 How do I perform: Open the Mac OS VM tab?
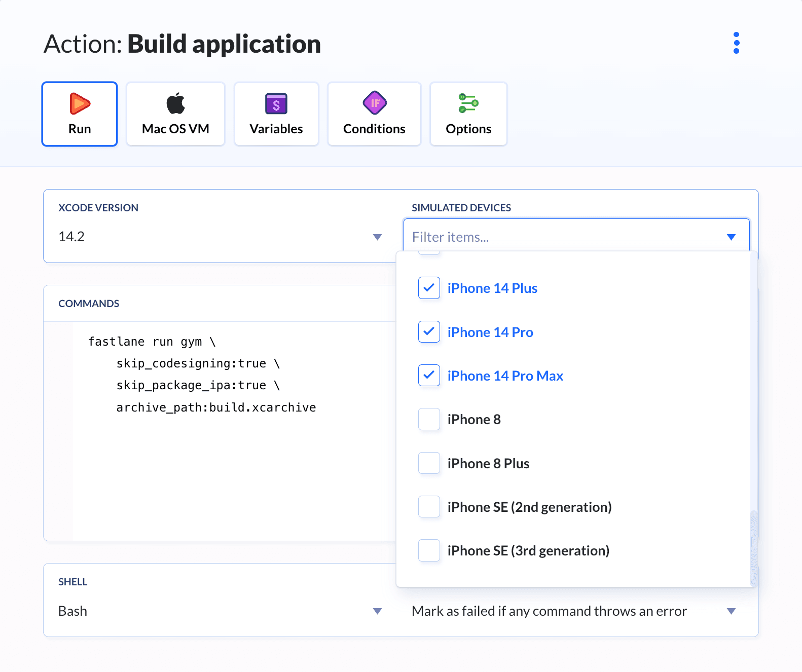click(x=175, y=114)
